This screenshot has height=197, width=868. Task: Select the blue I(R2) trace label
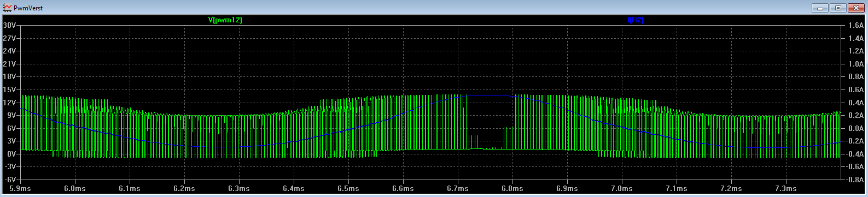pos(635,20)
